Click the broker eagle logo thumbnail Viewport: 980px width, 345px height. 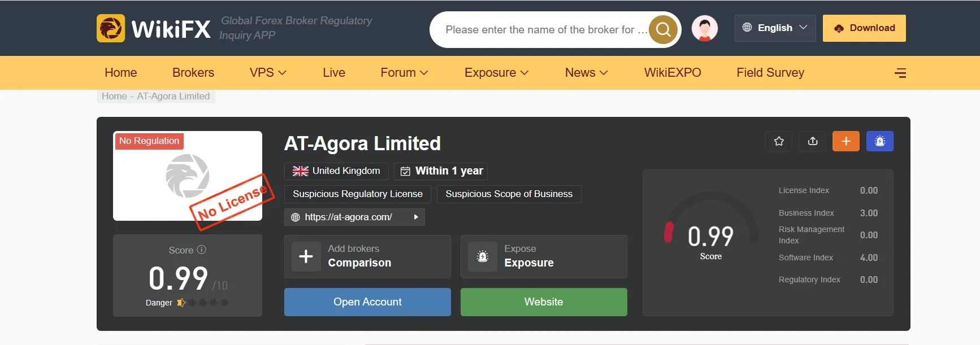(x=188, y=176)
